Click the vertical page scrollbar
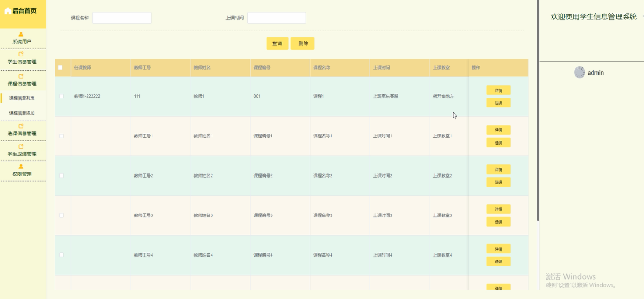This screenshot has width=644, height=299. (x=538, y=111)
